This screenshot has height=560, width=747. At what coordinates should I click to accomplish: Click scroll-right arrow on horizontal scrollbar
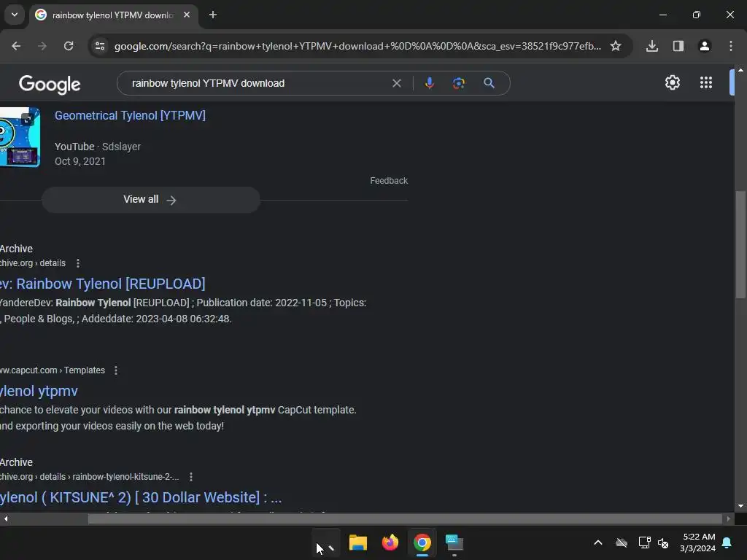click(x=728, y=519)
